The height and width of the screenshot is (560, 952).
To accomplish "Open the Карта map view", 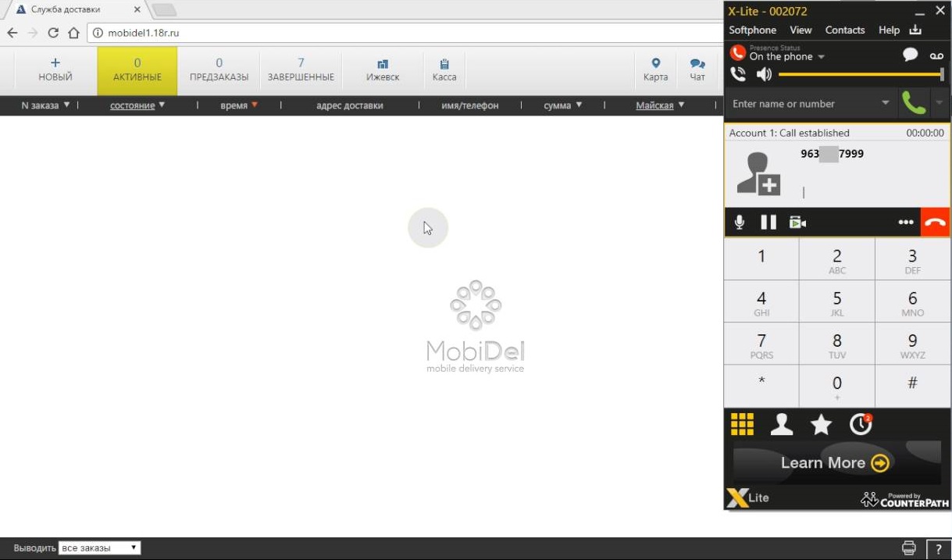I will [x=656, y=70].
